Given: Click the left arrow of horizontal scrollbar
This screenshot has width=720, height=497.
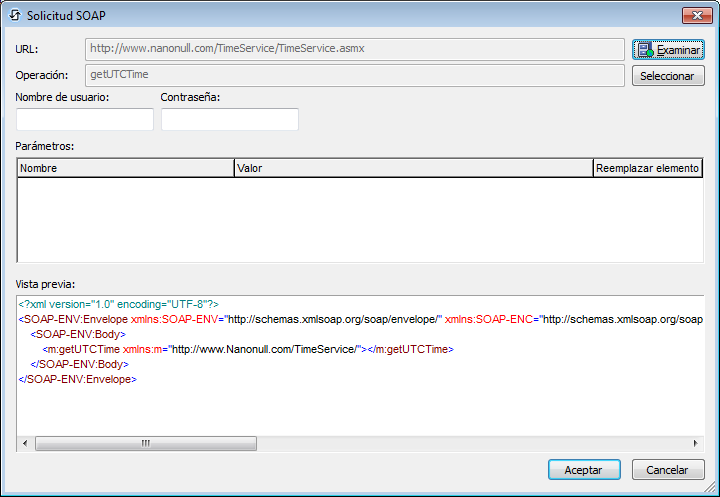Looking at the screenshot, I should (25, 443).
